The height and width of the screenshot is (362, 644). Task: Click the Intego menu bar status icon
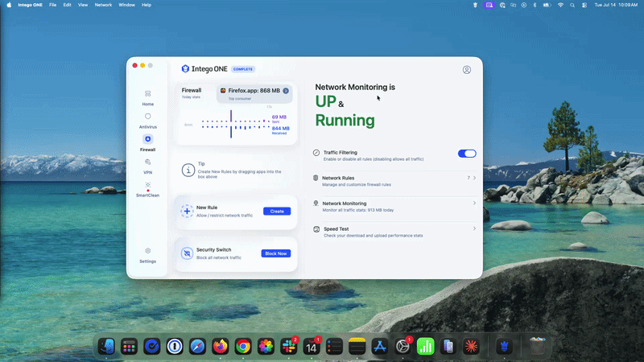[x=475, y=5]
